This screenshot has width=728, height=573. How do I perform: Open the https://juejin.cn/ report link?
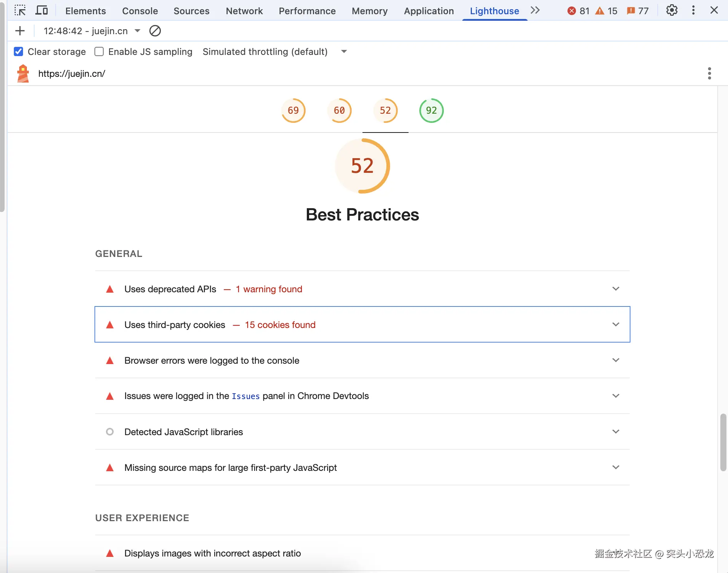click(x=72, y=74)
